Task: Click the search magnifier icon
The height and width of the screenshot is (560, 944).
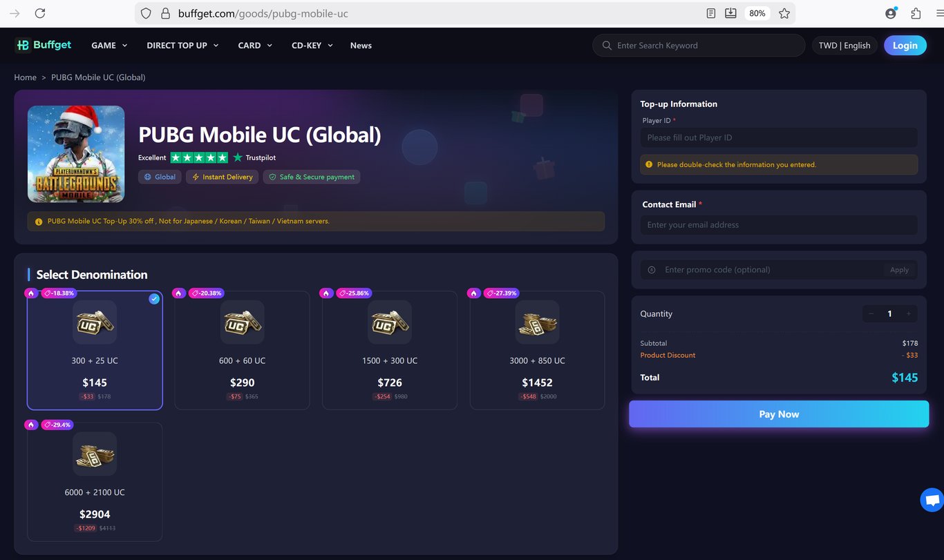Action: coord(607,46)
